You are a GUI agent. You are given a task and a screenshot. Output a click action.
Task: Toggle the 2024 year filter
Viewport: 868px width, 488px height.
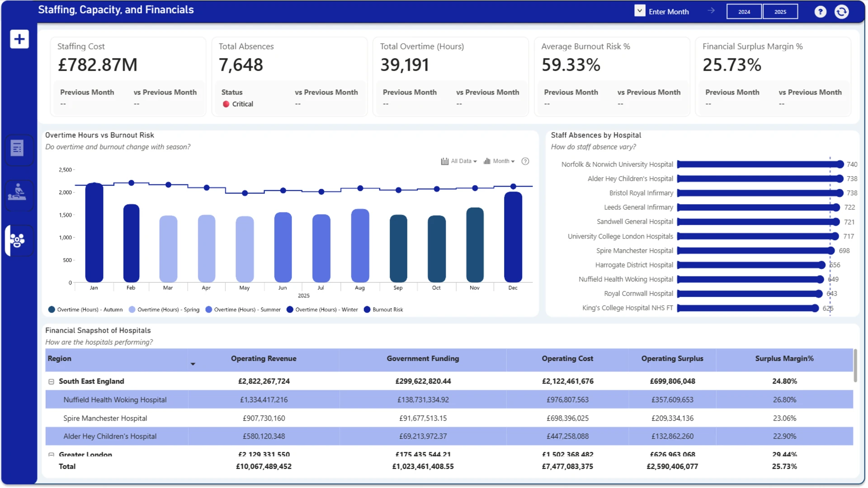744,12
